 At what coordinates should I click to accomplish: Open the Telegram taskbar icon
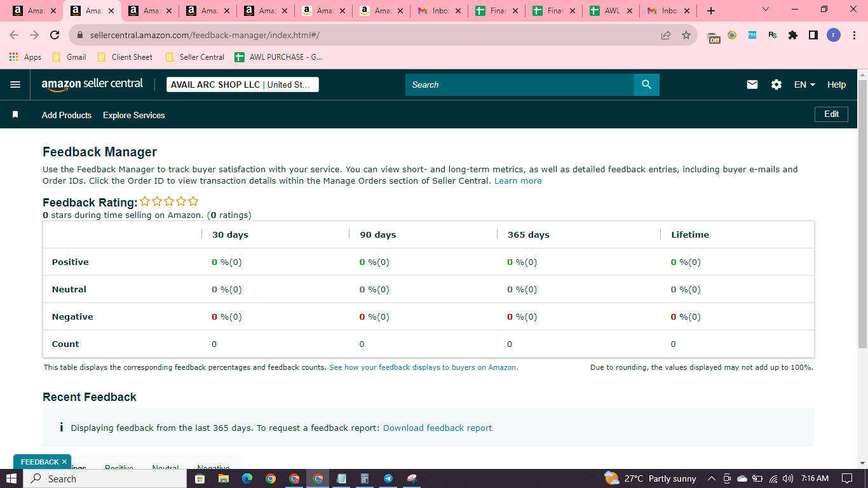pyautogui.click(x=388, y=478)
